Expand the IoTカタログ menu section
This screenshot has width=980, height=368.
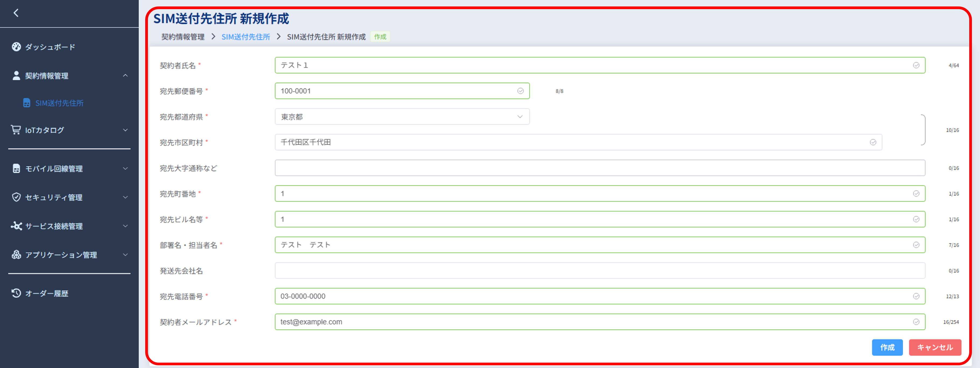pos(126,130)
